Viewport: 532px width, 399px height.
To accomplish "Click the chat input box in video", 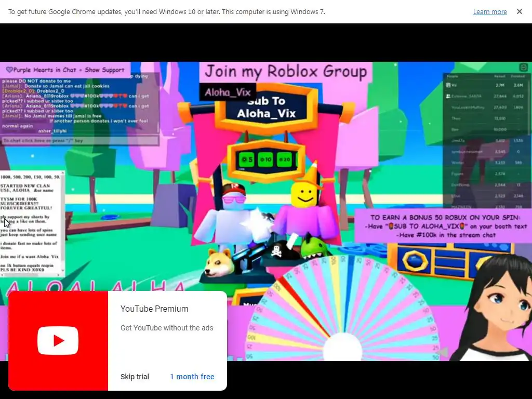I will (x=80, y=140).
